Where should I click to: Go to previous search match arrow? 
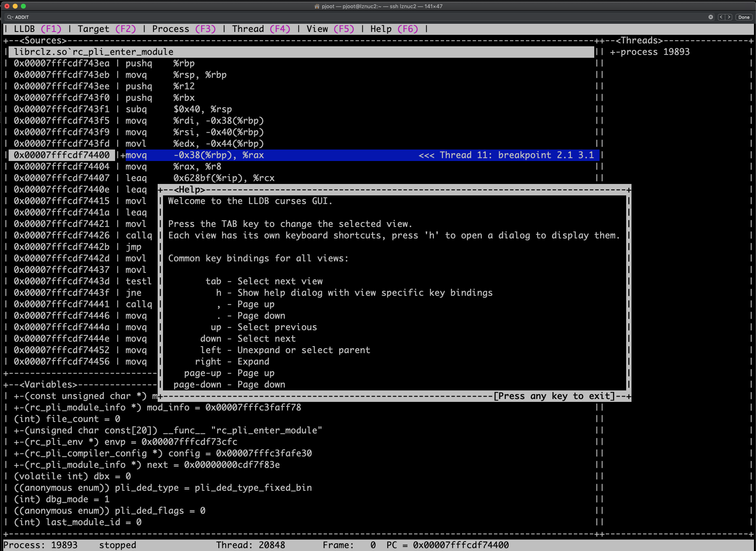[x=721, y=17]
